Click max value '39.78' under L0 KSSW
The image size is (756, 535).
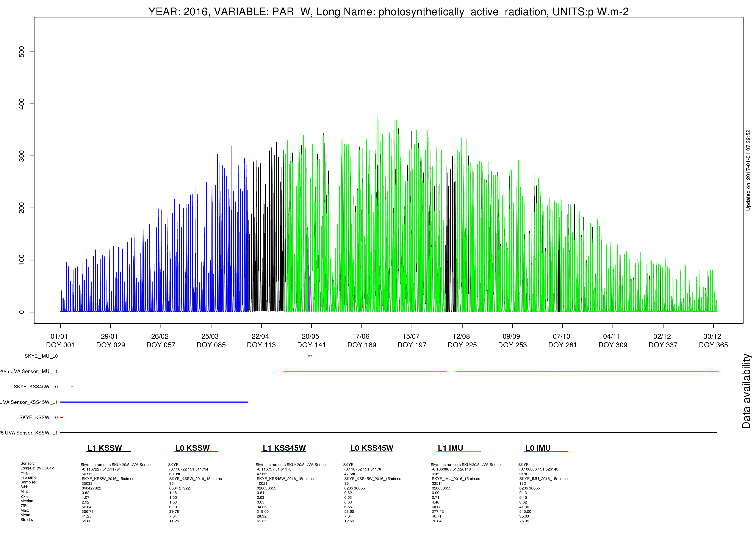pos(174,512)
